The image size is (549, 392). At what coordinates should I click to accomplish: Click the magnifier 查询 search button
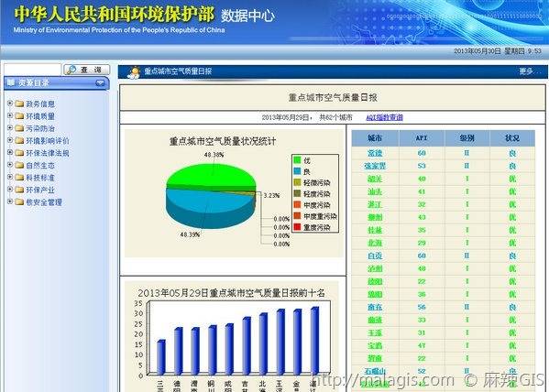[86, 70]
